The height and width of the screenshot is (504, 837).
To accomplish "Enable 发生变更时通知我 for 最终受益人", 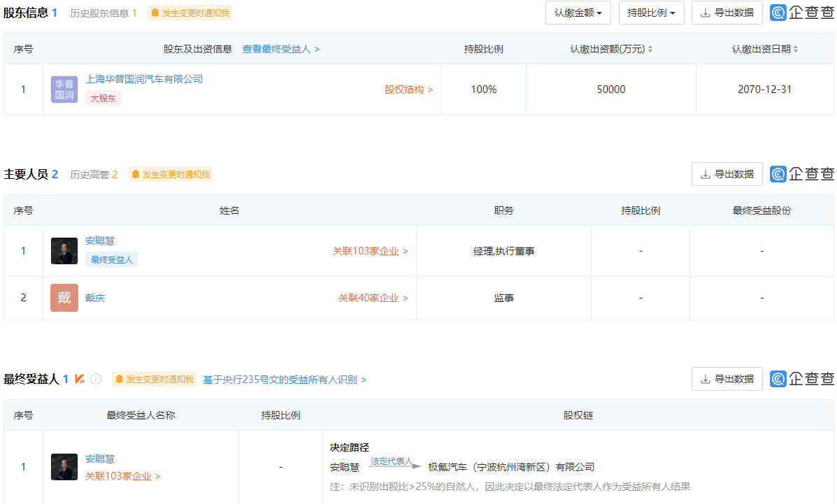I will [x=154, y=379].
